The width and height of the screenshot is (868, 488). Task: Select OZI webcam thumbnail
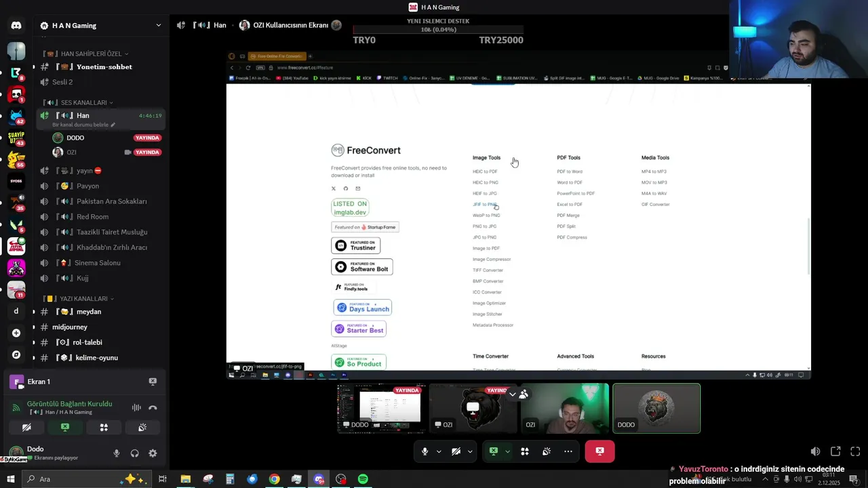coord(565,409)
